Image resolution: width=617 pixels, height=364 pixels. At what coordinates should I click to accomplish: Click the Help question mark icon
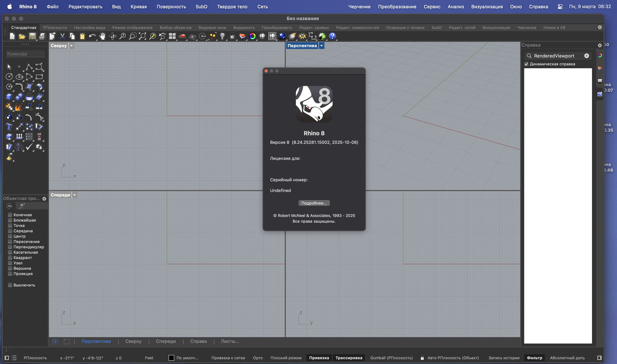tap(333, 36)
